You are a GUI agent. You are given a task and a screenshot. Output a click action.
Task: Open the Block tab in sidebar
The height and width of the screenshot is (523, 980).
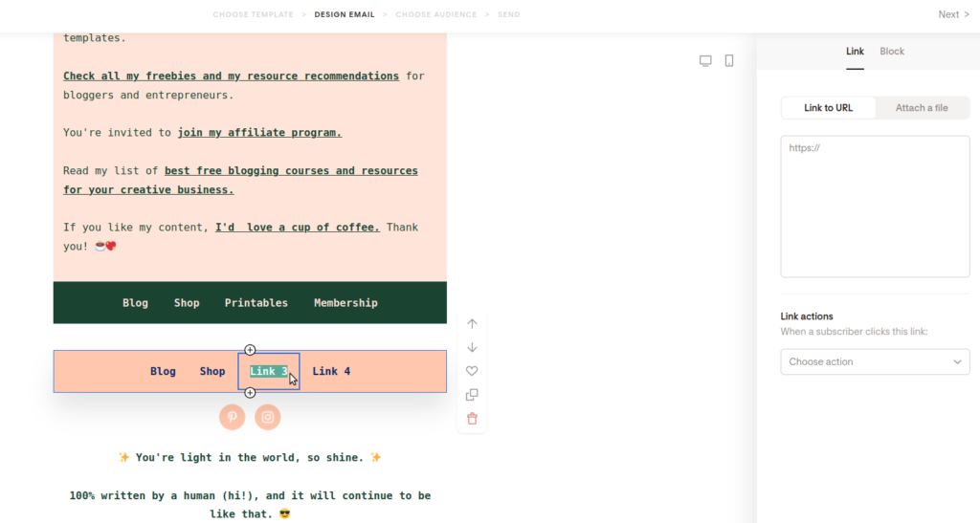point(892,52)
